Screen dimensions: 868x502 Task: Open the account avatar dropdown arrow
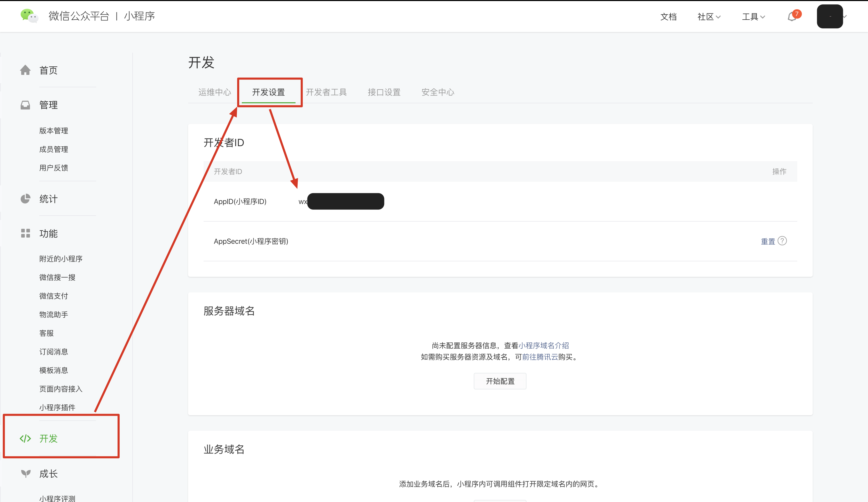[x=845, y=17]
